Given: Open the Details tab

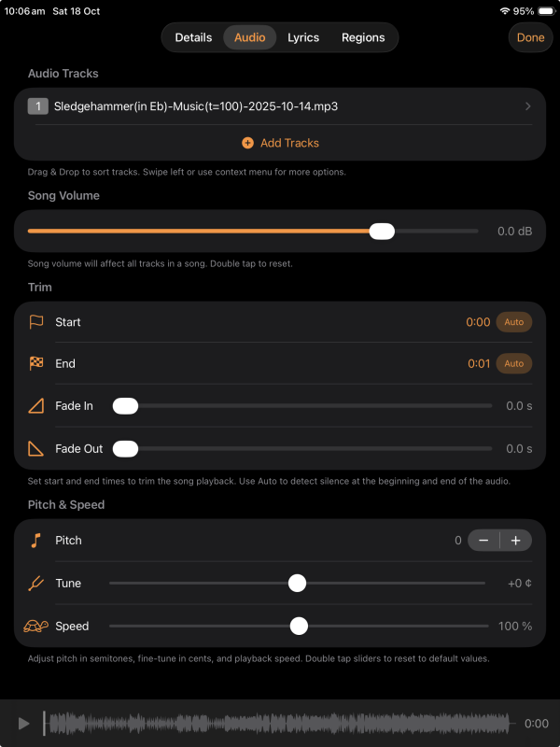Looking at the screenshot, I should point(193,37).
